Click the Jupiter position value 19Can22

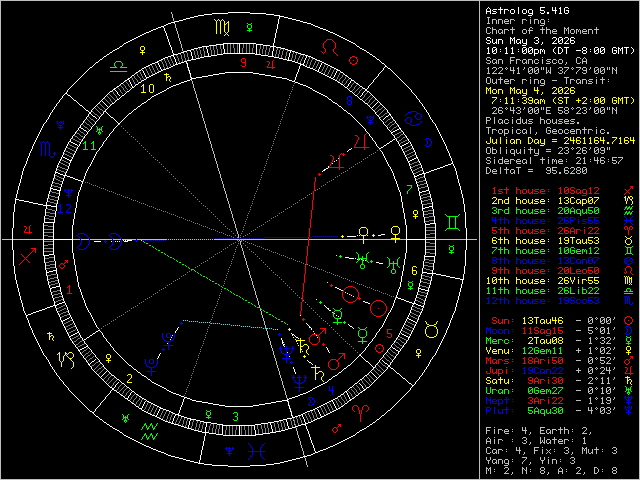(x=542, y=371)
